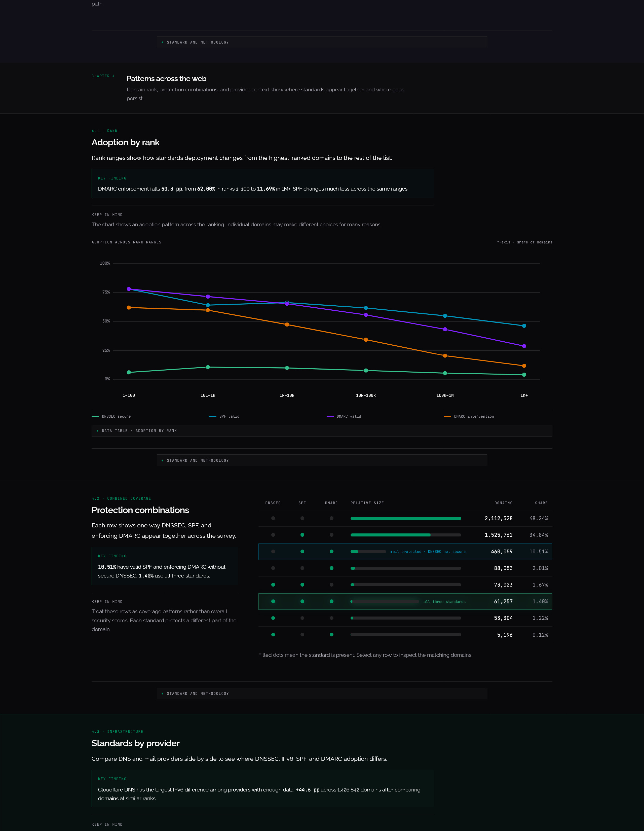Open the 73,023 domains row
Screen dimensions: 644x831
405,585
